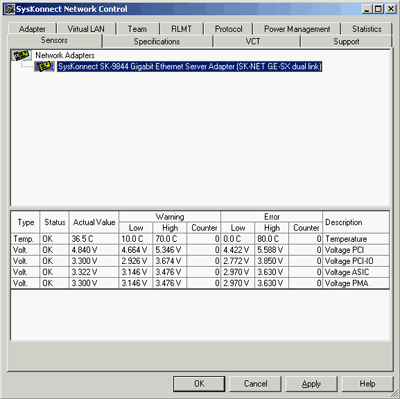The width and height of the screenshot is (400, 399).
Task: Open the Protocol tab
Action: click(x=229, y=29)
